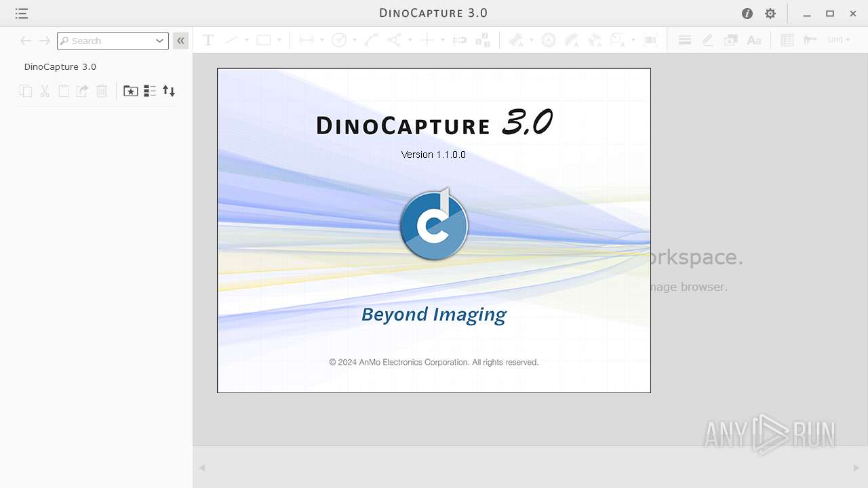Click the Copy icon in image panel

pyautogui.click(x=26, y=91)
